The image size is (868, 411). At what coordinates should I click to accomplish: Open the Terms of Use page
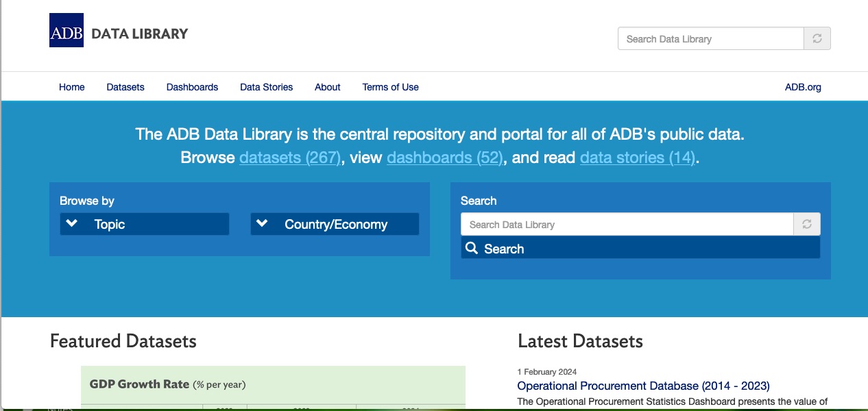coord(390,87)
